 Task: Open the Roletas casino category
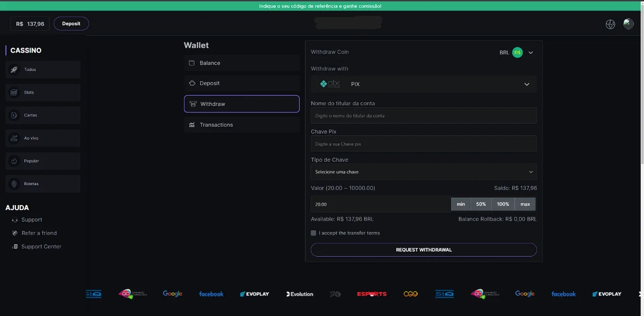pyautogui.click(x=43, y=184)
